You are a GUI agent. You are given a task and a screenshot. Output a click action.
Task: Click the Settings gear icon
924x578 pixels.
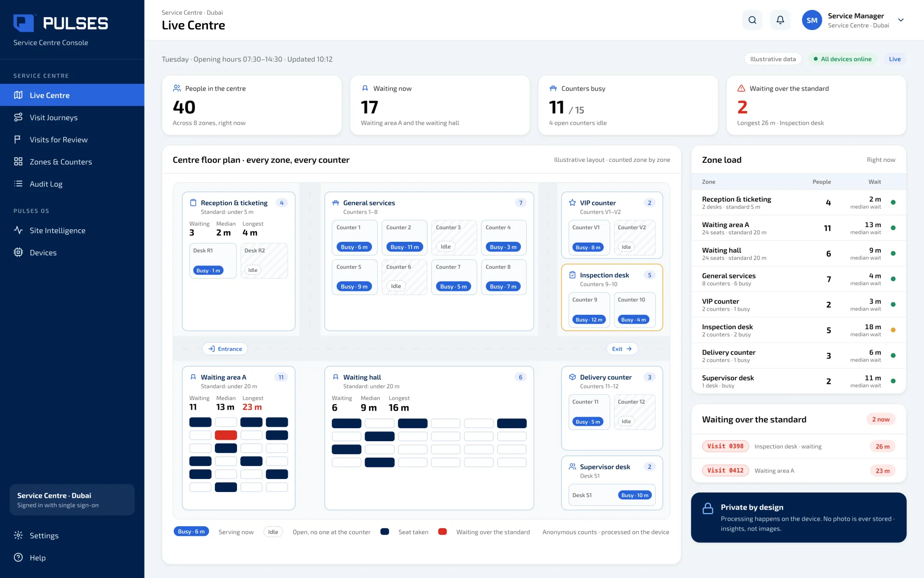(x=18, y=535)
